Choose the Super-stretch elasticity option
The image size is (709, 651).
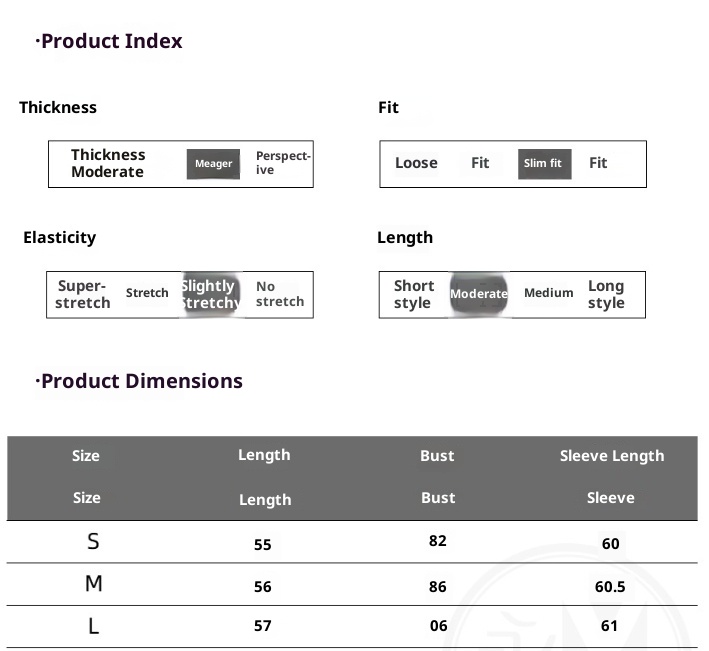(82, 294)
